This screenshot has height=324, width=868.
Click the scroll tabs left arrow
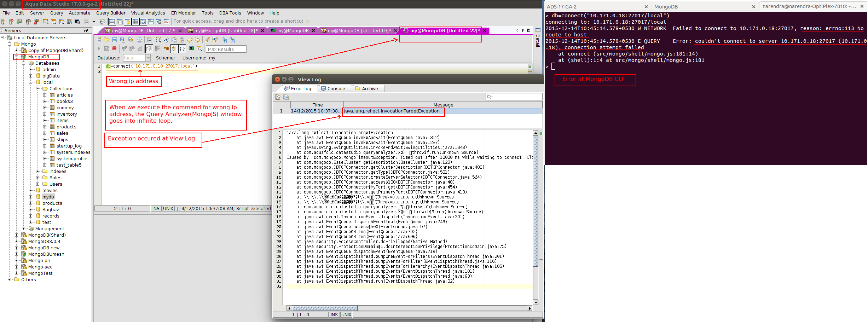click(517, 30)
